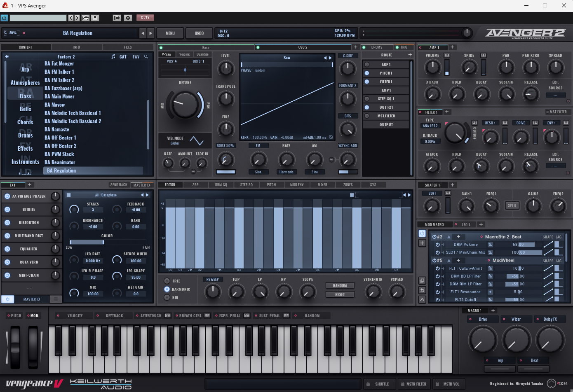Enable the Mod Matrix main power button
The height and width of the screenshot is (392, 573).
tap(422, 233)
